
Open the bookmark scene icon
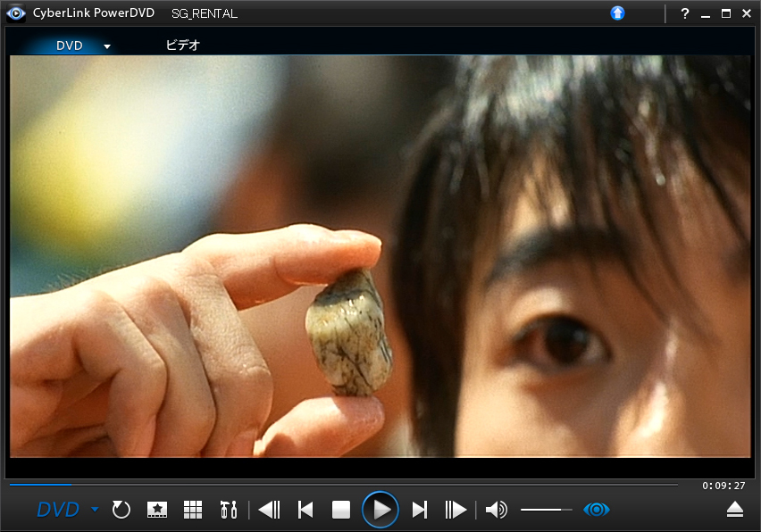[157, 510]
